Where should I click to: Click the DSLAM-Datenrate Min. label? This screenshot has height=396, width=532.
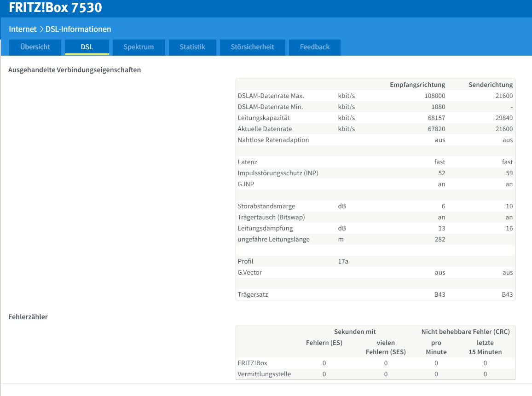point(270,107)
